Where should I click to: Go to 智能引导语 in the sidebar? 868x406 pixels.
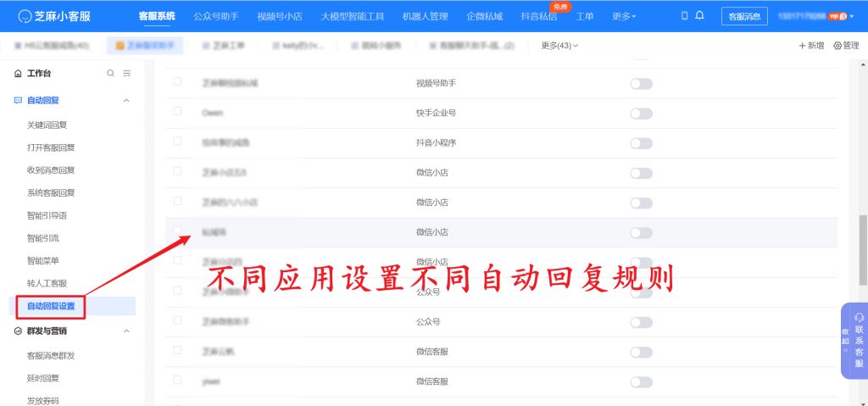pyautogui.click(x=47, y=215)
